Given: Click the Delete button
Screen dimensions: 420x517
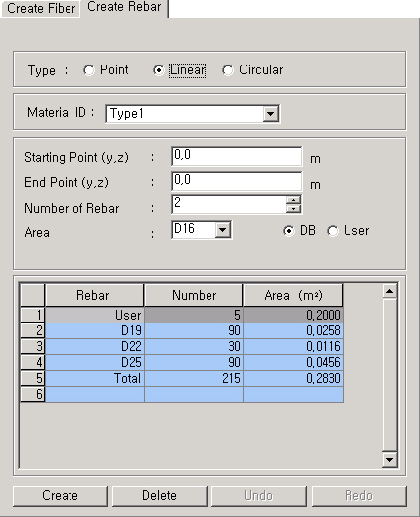Looking at the screenshot, I should click(160, 496).
